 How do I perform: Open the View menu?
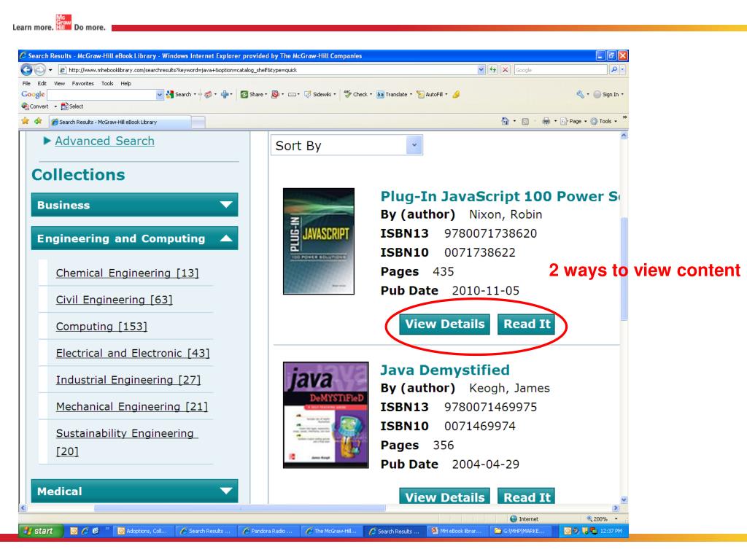click(59, 83)
